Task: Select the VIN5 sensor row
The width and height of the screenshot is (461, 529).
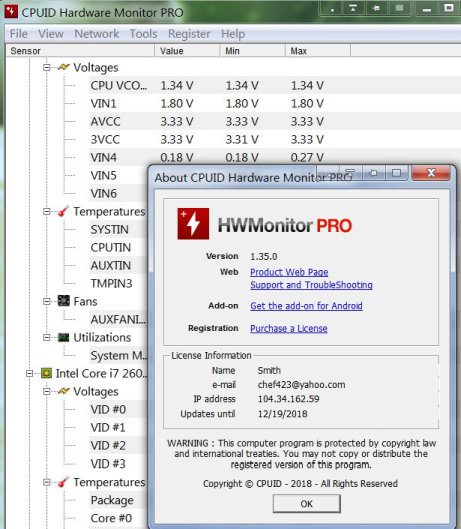Action: click(x=119, y=175)
